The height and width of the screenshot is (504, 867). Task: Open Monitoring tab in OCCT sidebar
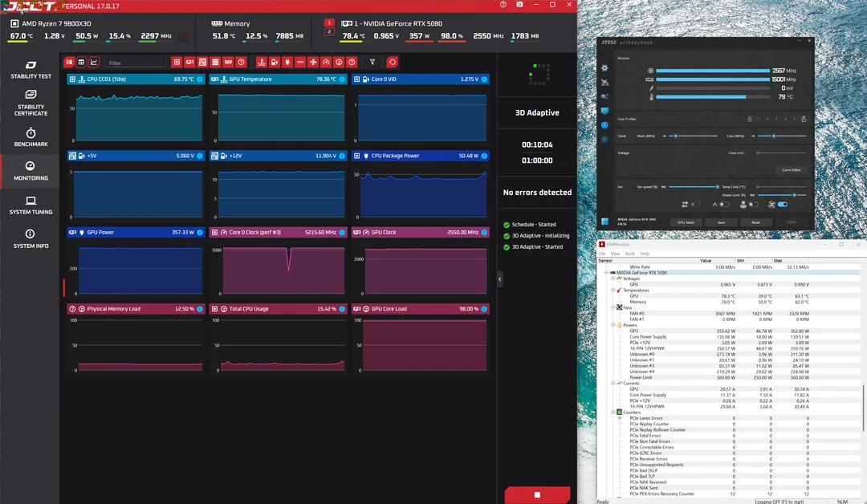[31, 171]
